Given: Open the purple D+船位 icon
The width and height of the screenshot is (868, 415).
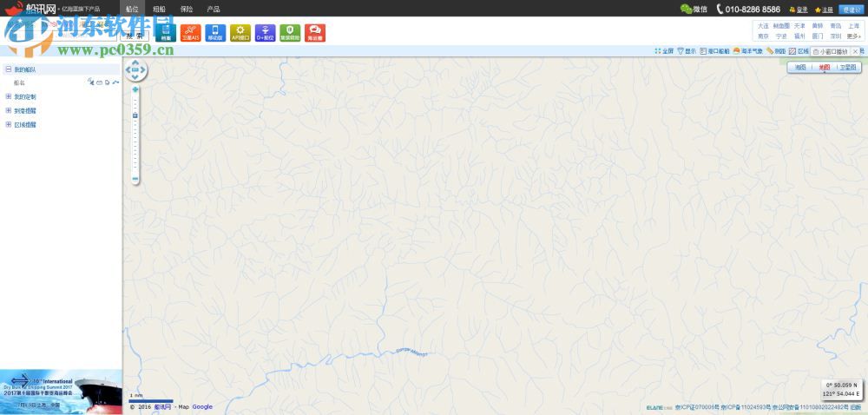Looking at the screenshot, I should coord(265,33).
